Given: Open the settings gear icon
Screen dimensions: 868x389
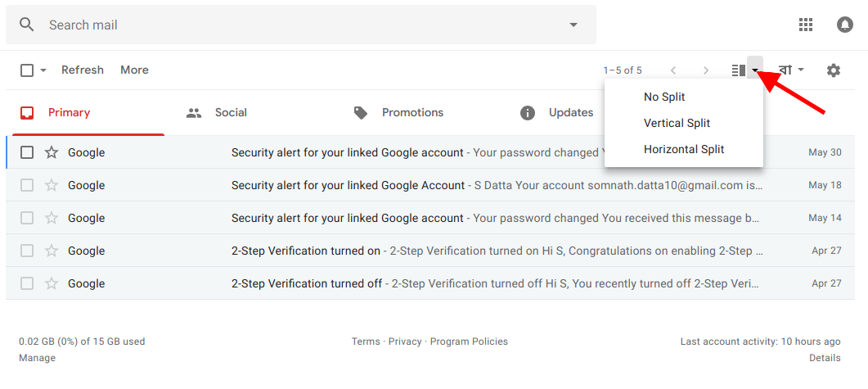Looking at the screenshot, I should click(834, 70).
